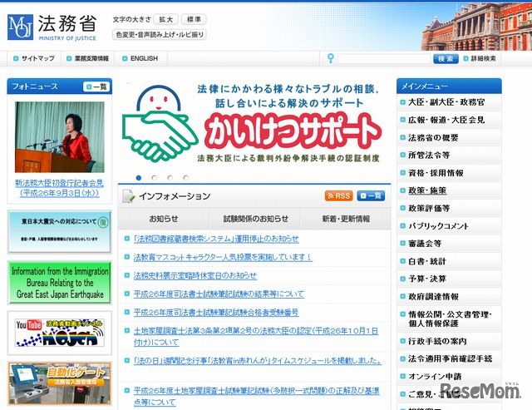Open 所管法令等 menu item

[449, 156]
